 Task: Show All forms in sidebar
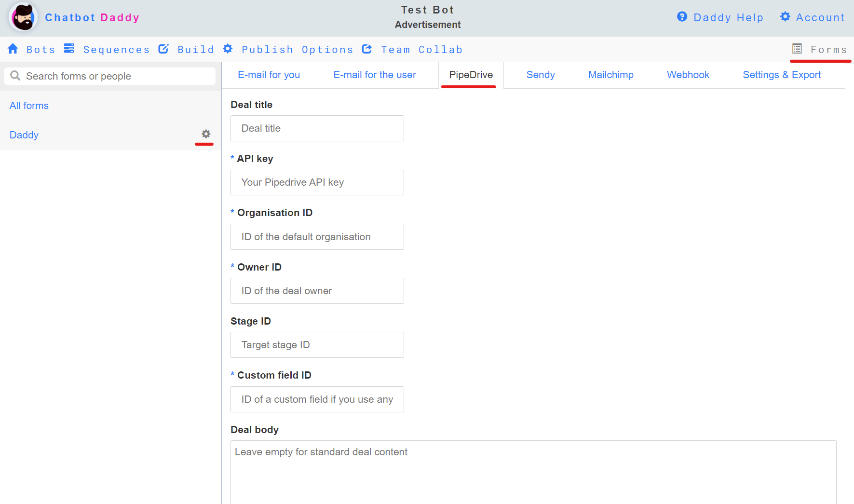coord(29,106)
